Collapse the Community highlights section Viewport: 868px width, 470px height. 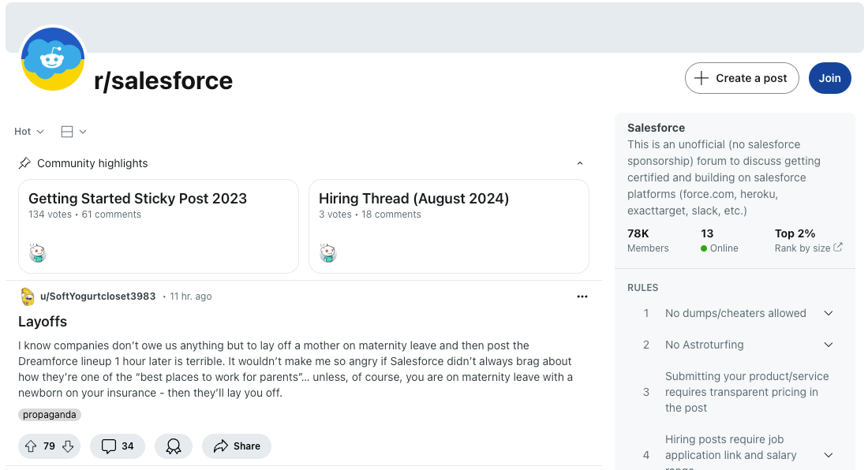[580, 163]
